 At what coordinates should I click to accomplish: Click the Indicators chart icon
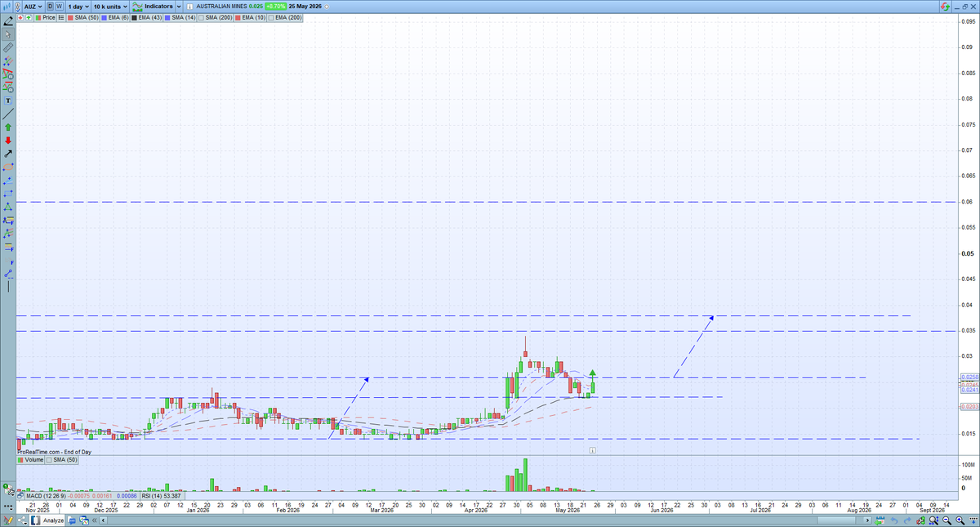pos(137,6)
